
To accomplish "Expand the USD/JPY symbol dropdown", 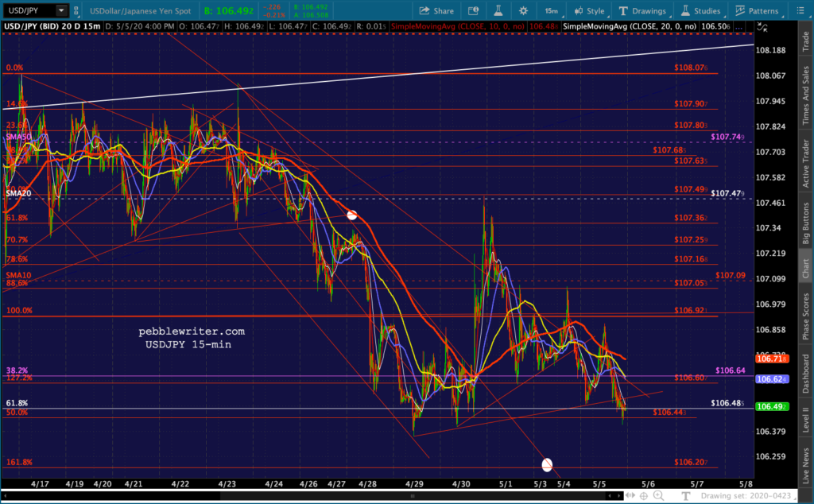I will (x=61, y=10).
